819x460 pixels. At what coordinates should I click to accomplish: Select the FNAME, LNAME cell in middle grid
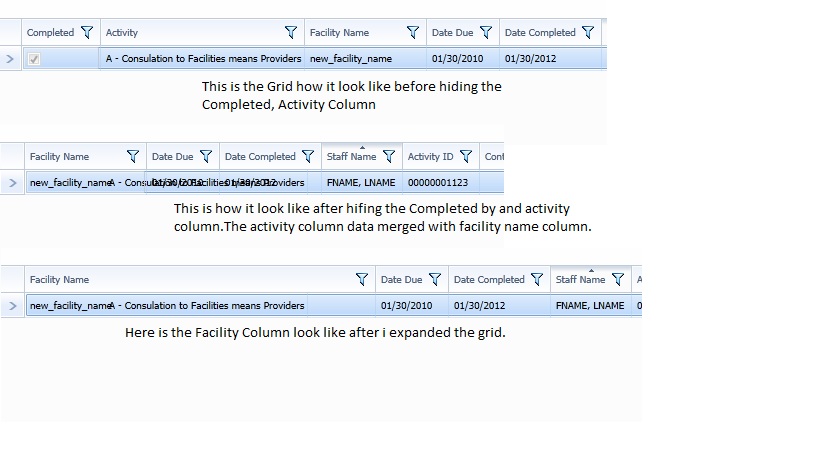click(x=361, y=183)
